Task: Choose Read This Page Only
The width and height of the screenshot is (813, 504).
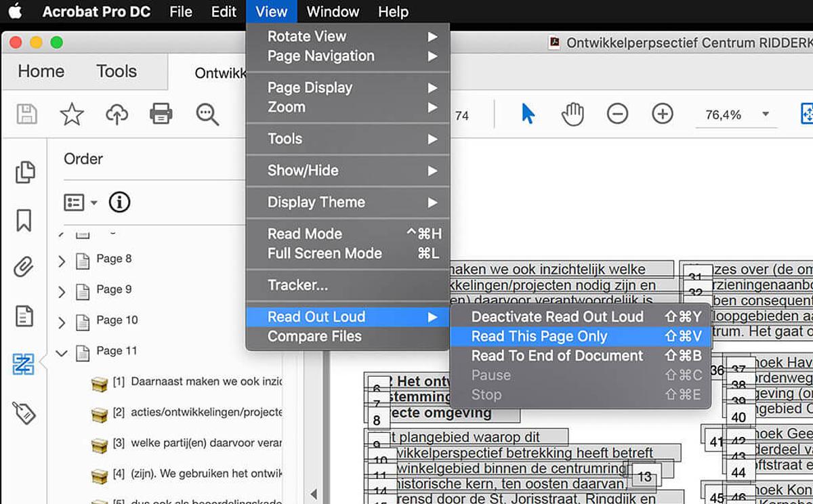Action: [539, 336]
